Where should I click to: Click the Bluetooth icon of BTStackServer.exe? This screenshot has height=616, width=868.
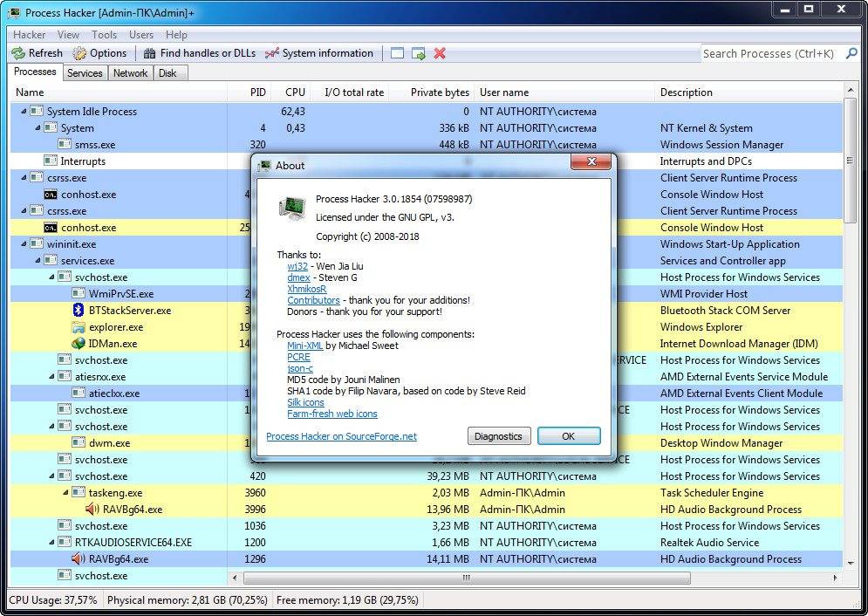78,310
